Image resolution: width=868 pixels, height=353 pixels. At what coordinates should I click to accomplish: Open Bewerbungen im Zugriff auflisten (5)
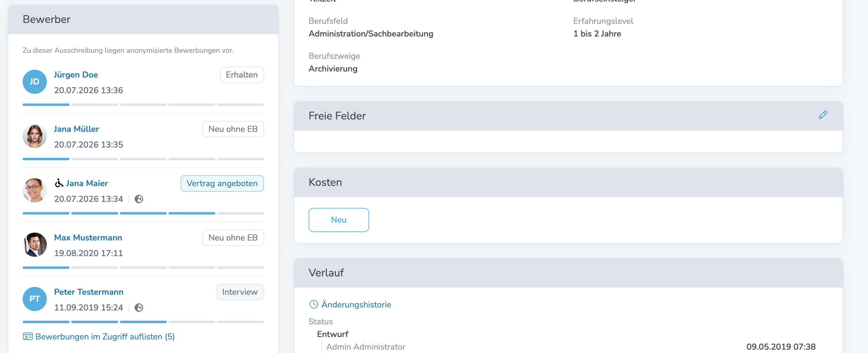[105, 336]
